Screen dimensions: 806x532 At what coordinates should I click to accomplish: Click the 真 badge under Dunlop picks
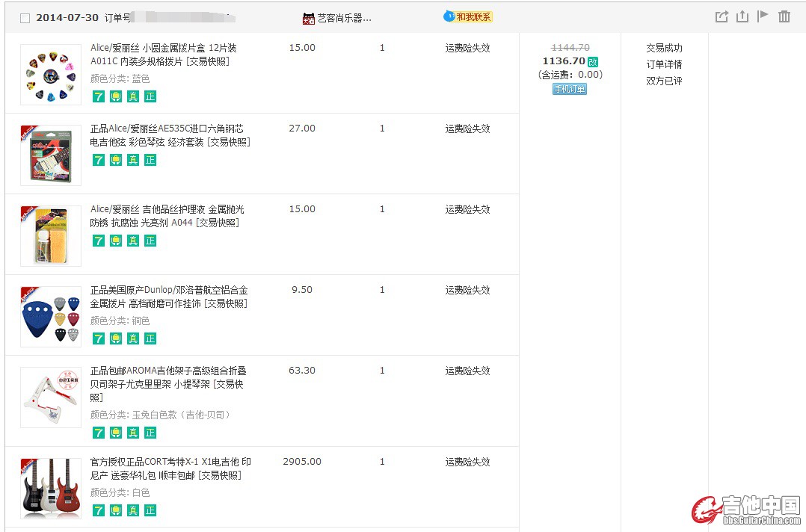pos(133,338)
